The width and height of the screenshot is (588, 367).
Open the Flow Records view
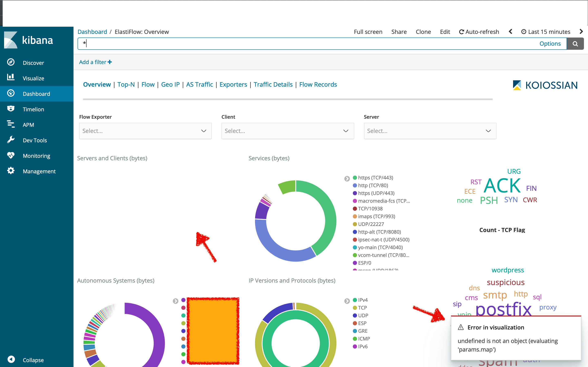(x=318, y=84)
